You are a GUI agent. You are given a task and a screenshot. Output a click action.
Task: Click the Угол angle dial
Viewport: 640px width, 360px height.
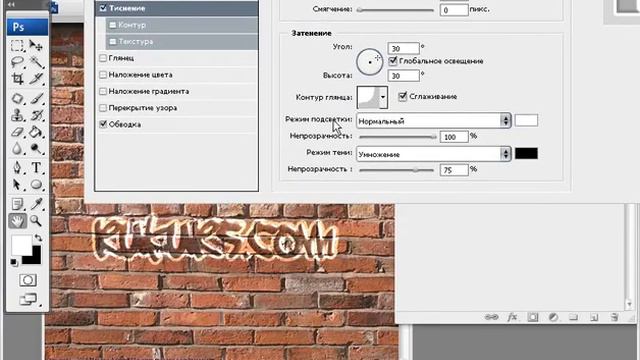point(369,62)
